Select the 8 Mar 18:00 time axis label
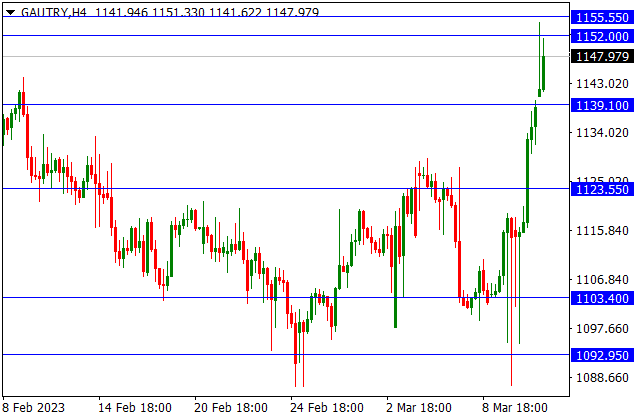The width and height of the screenshot is (640, 420). click(x=515, y=407)
